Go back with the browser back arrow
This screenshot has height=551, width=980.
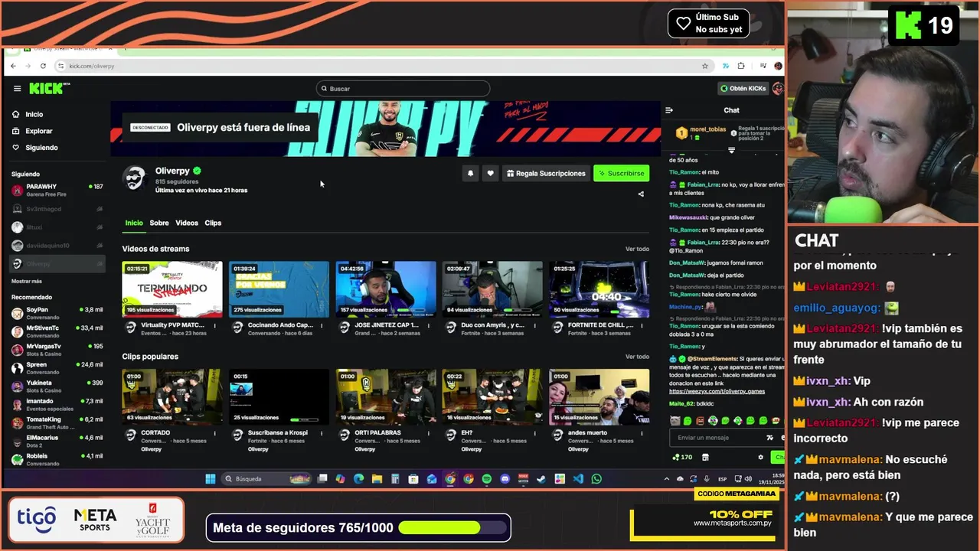point(12,66)
